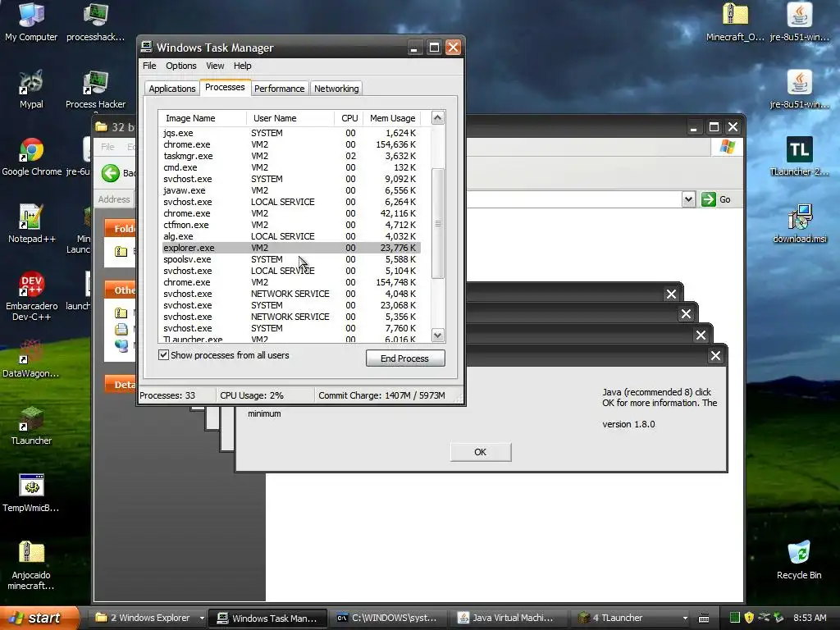Select the taskmgr.exe process row

(x=291, y=156)
